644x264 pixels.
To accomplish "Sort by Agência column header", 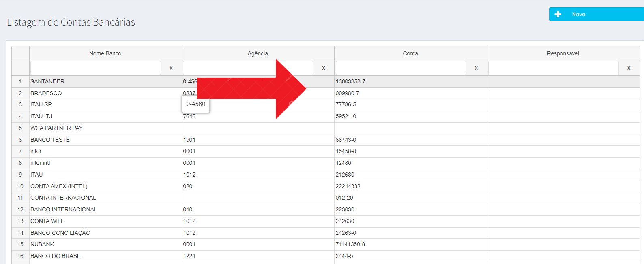I will (x=258, y=53).
